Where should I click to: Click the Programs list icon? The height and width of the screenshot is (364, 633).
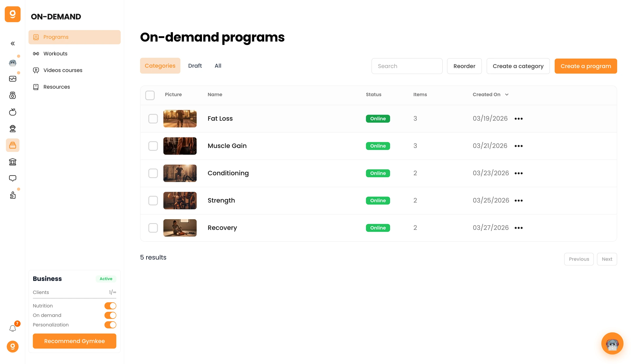[36, 37]
